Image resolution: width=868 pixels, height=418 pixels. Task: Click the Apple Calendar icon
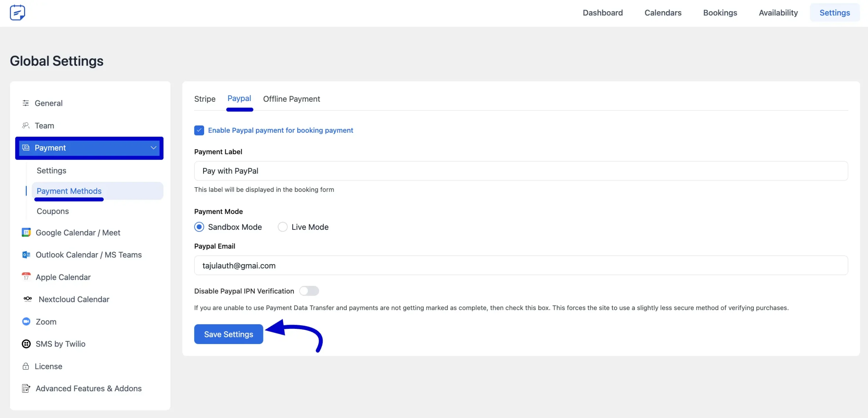[26, 277]
